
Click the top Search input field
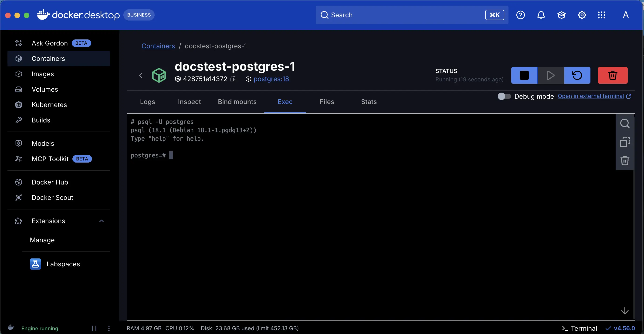click(x=400, y=15)
